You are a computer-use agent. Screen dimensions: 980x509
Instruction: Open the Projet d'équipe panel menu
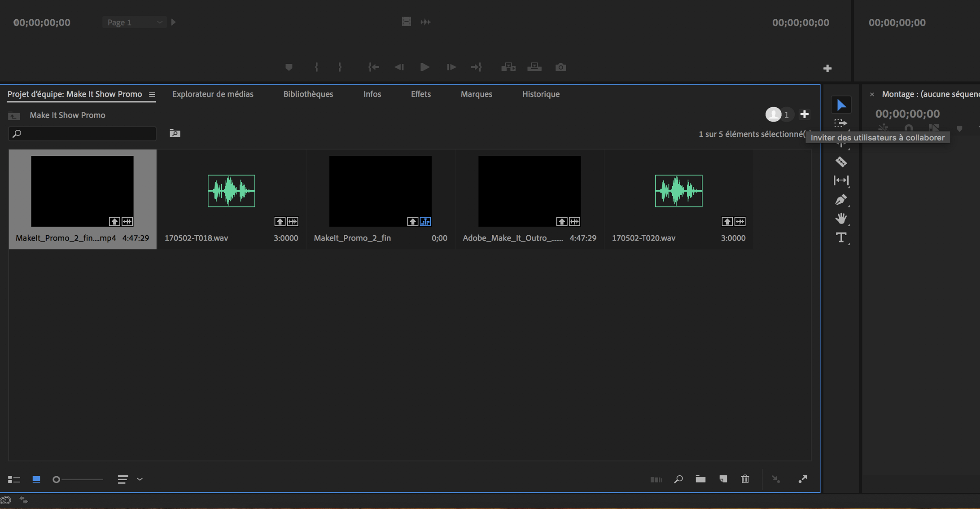(152, 94)
